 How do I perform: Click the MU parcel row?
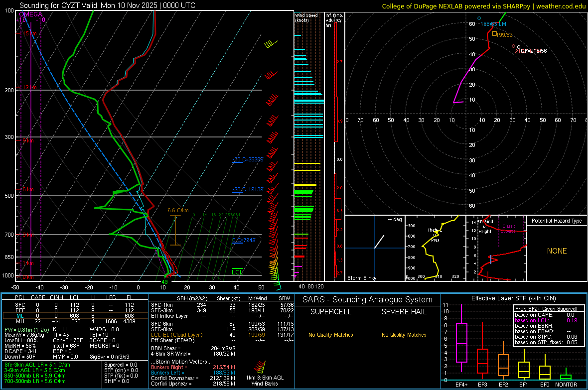(75, 321)
